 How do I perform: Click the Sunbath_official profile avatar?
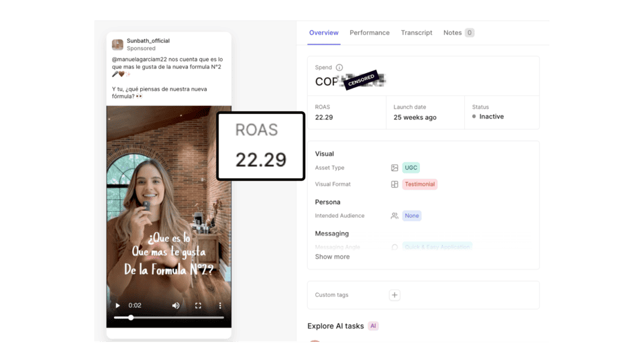117,44
